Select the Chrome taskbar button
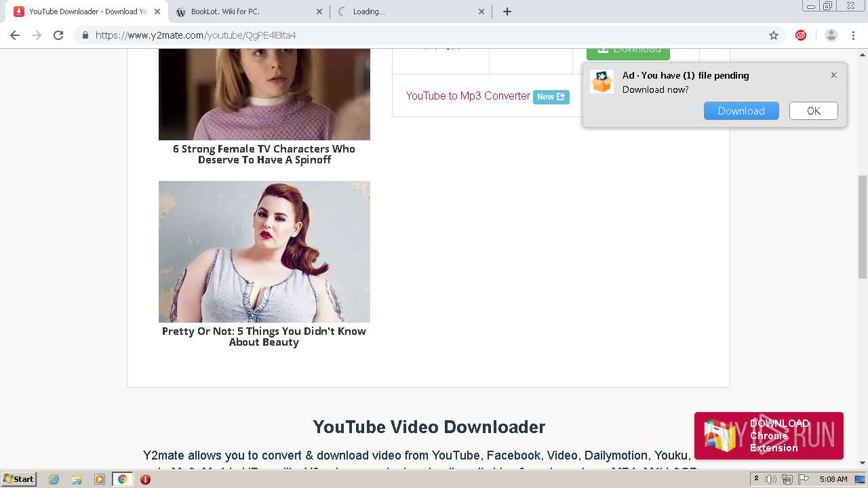 122,479
